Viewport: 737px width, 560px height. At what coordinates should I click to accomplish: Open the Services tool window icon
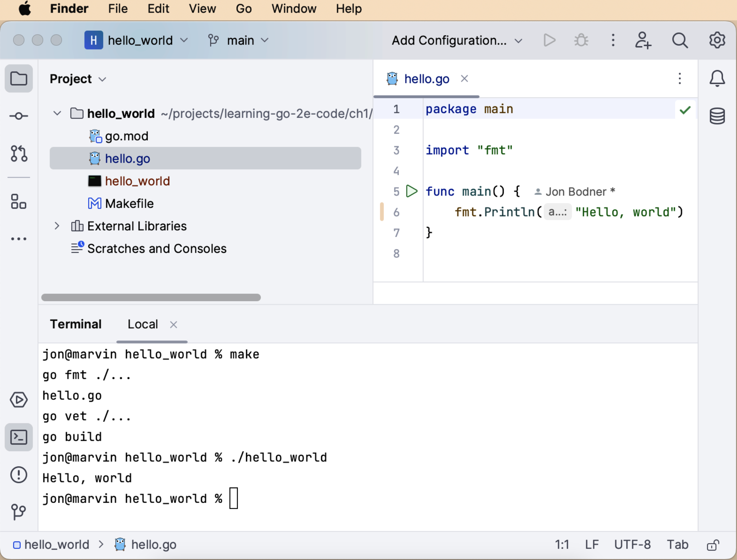[x=19, y=400]
